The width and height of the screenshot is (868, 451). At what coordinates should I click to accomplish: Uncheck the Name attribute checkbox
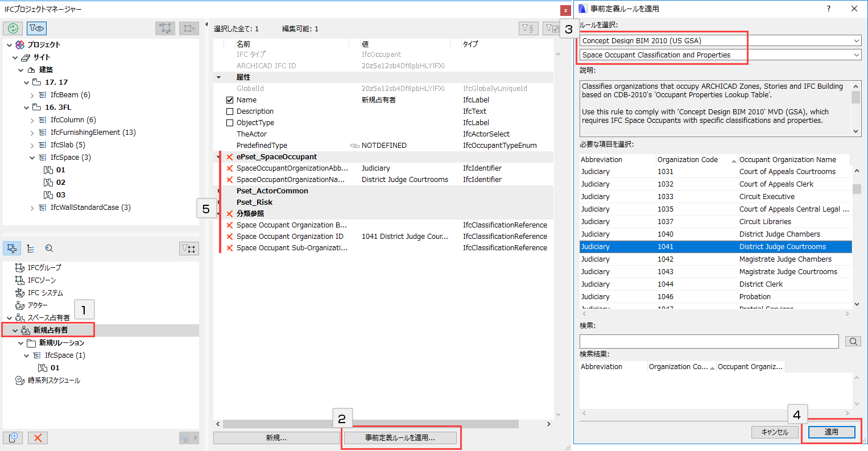tap(230, 100)
